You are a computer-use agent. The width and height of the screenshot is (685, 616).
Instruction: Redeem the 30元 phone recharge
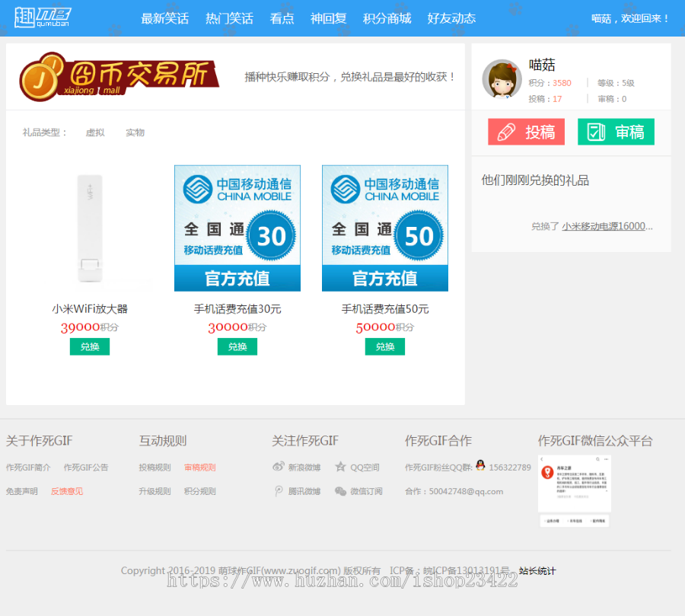coord(237,346)
